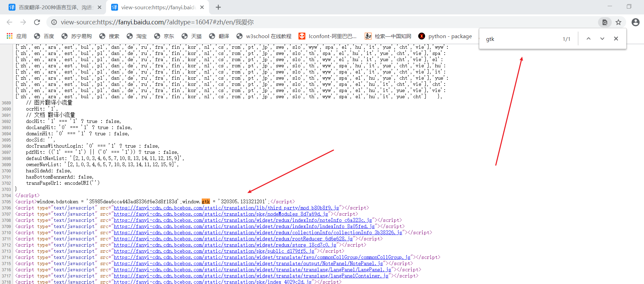The image size is (644, 284).
Task: Open the Apps grid bookmark icon
Action: point(10,36)
